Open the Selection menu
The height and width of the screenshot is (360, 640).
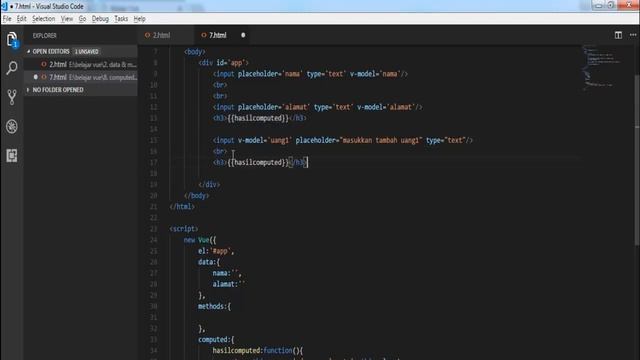43,19
